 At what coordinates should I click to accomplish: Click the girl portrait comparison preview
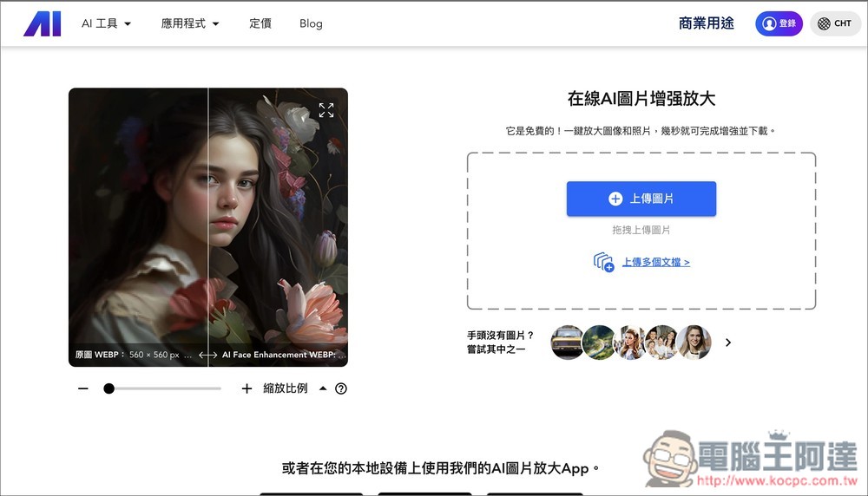click(x=208, y=227)
